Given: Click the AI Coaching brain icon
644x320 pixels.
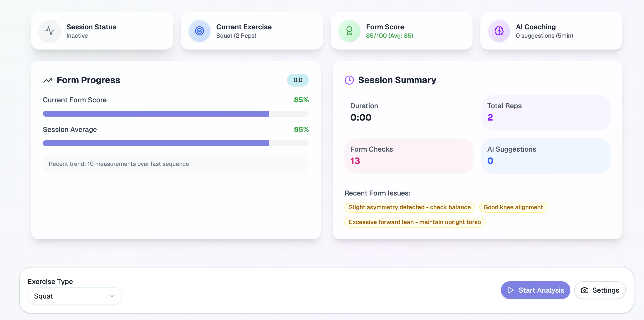Looking at the screenshot, I should click(x=499, y=31).
